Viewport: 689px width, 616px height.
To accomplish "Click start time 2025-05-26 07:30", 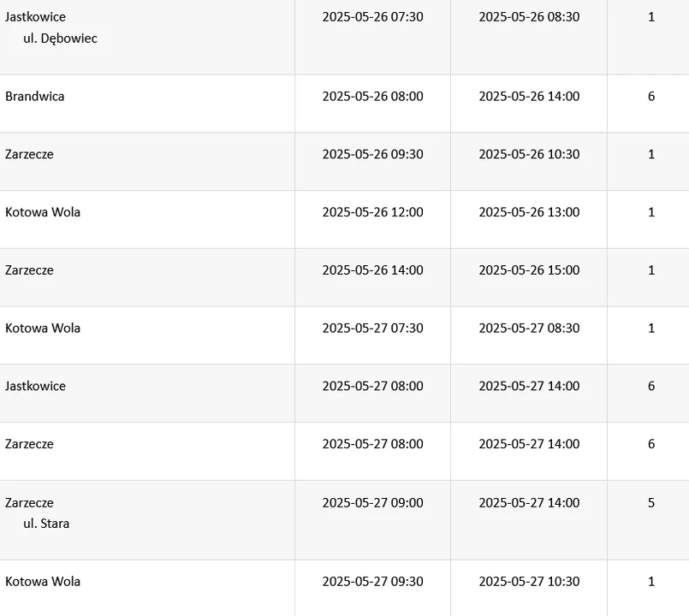I will click(x=372, y=17).
